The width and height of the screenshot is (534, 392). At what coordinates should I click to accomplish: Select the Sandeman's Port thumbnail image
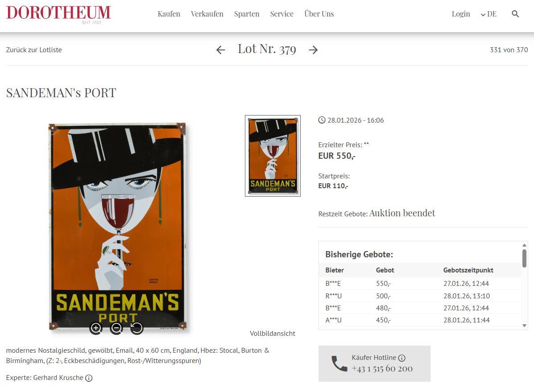pyautogui.click(x=273, y=156)
